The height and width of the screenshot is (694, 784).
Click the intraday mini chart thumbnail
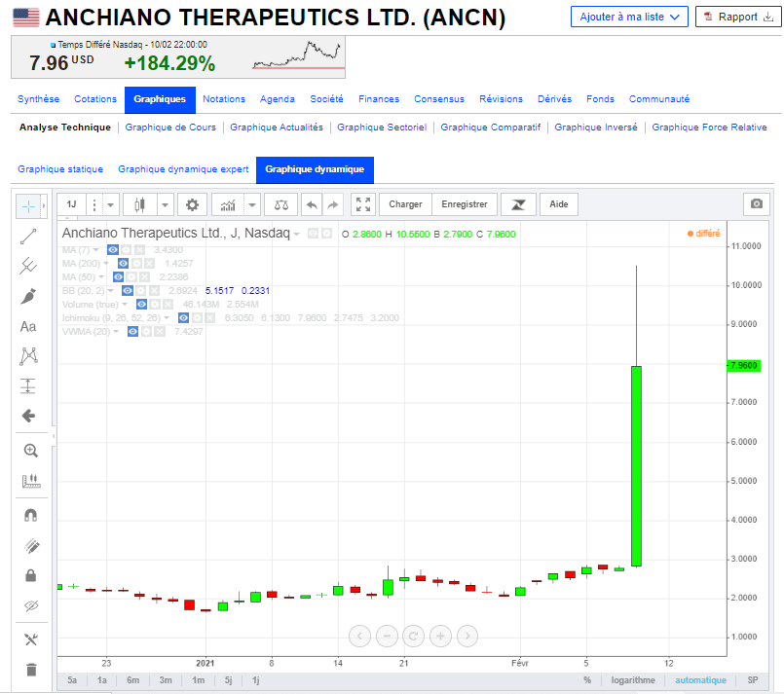click(x=298, y=55)
